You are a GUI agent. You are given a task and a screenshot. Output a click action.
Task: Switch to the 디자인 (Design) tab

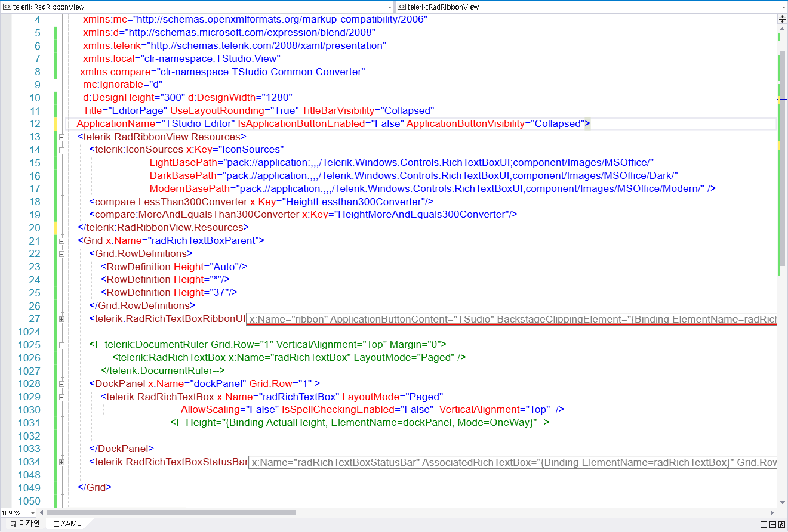pyautogui.click(x=24, y=524)
